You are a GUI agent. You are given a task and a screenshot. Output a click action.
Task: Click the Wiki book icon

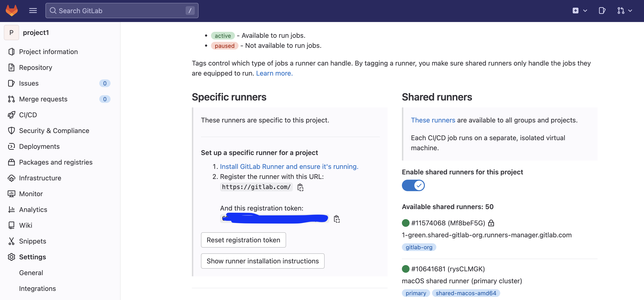coord(11,225)
